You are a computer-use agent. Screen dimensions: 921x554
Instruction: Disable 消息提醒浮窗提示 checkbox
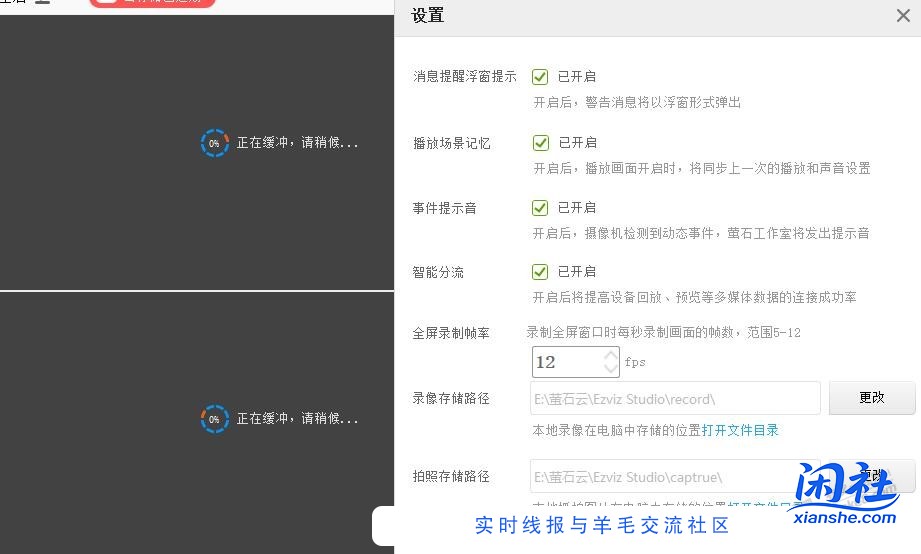click(x=540, y=77)
